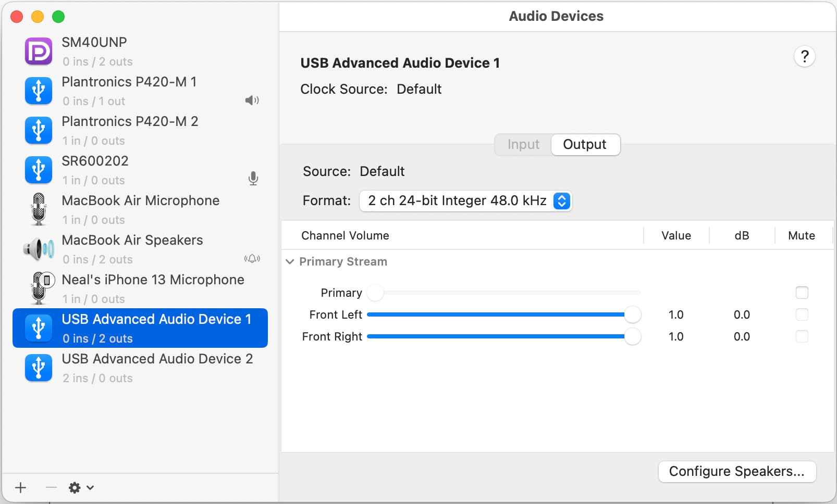This screenshot has width=837, height=504.
Task: Click the default input microphone indicator on SR600202
Action: click(x=253, y=179)
